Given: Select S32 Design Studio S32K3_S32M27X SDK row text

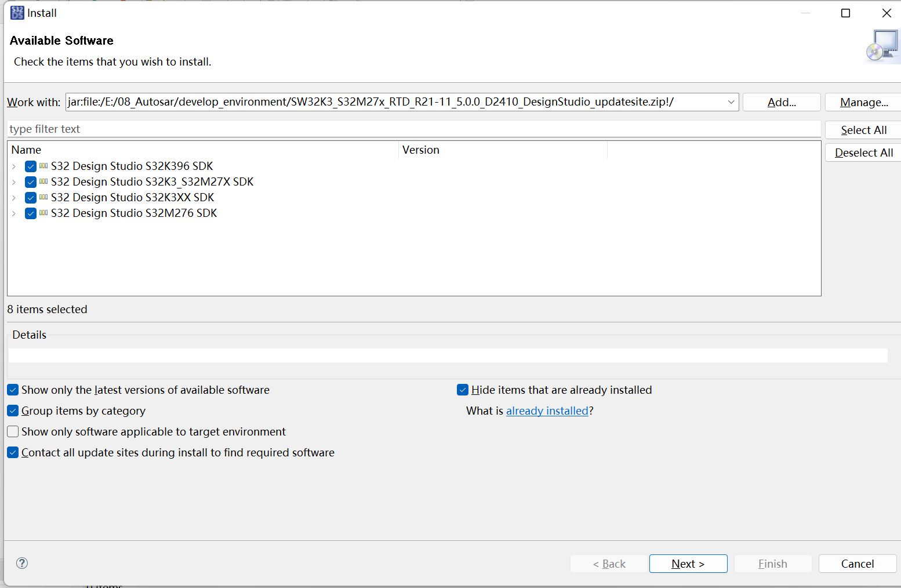Looking at the screenshot, I should click(x=152, y=182).
